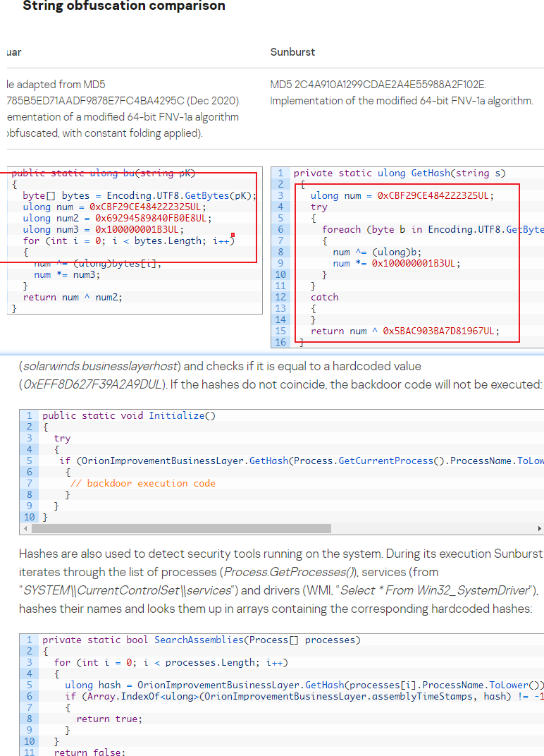The image size is (544, 756).
Task: Click the 'private static ulong GetHash(string s)' code line
Action: [x=400, y=173]
